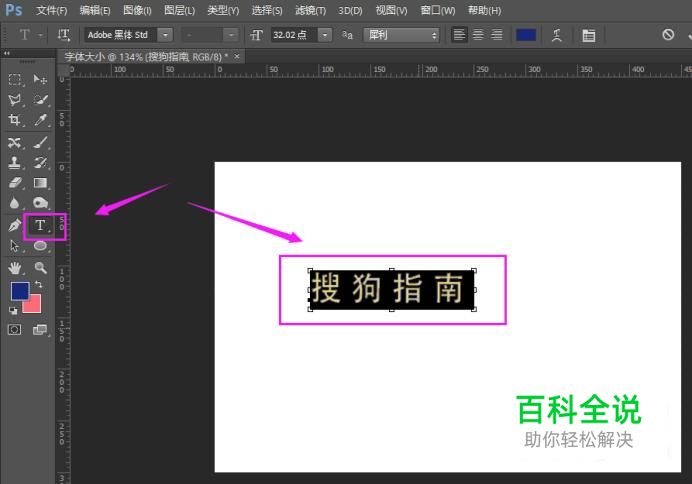Image resolution: width=692 pixels, height=484 pixels.
Task: Open the foreground color picker
Action: click(x=19, y=291)
